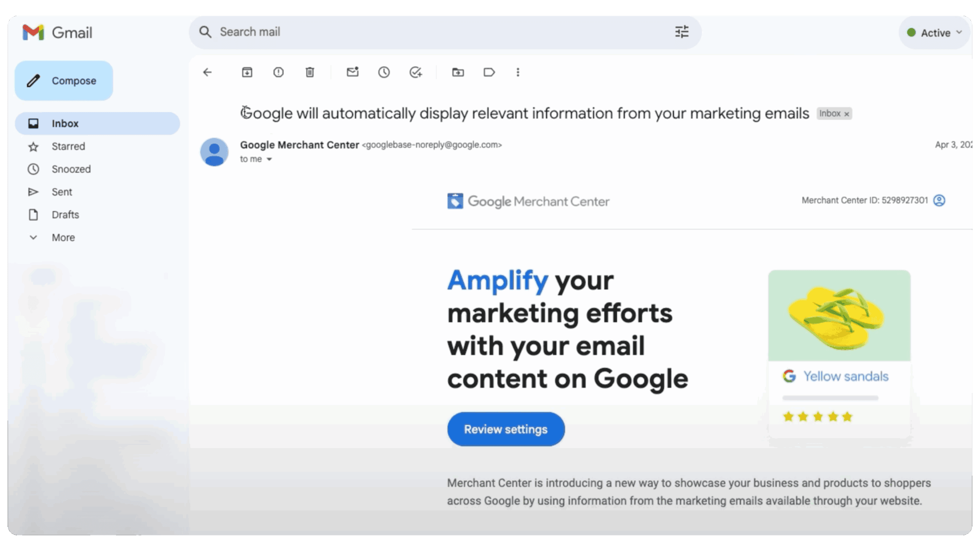Snooze this email

[x=384, y=72]
